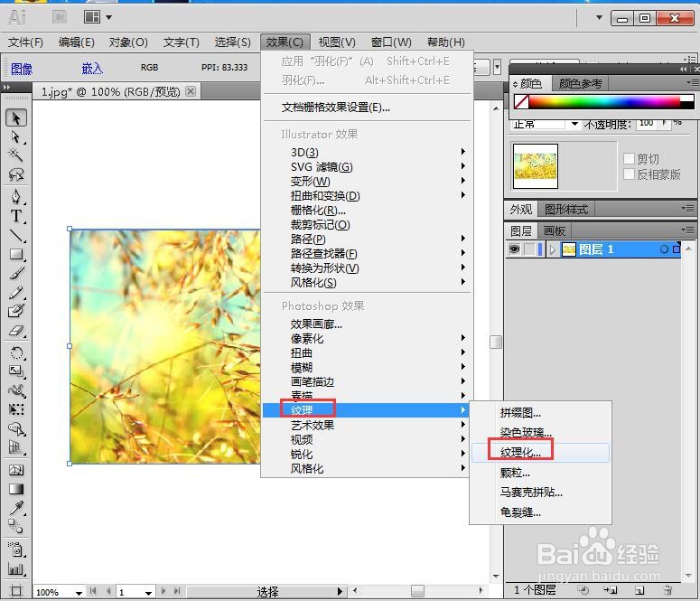Screen dimensions: 700x601
Task: Select the Pen tool
Action: pyautogui.click(x=16, y=197)
